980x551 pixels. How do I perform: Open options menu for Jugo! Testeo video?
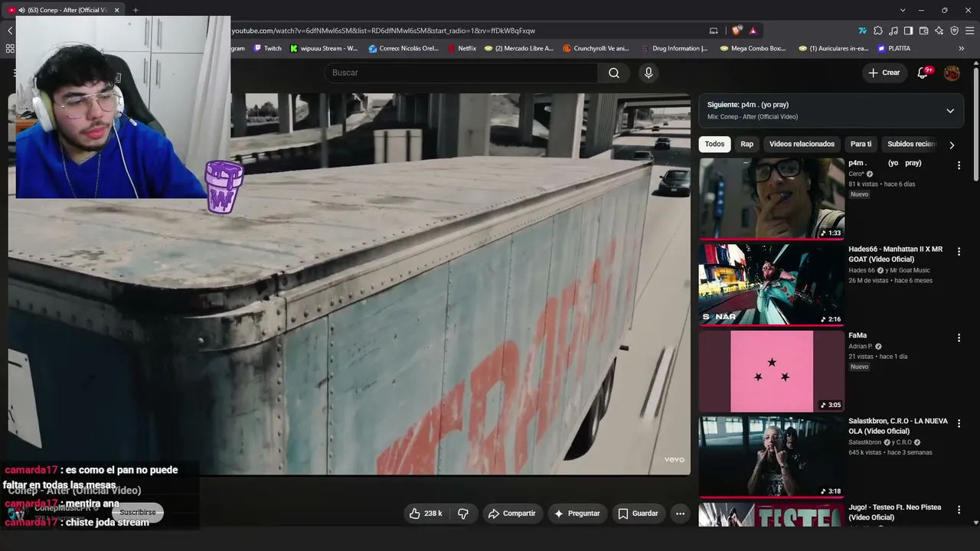click(x=959, y=510)
